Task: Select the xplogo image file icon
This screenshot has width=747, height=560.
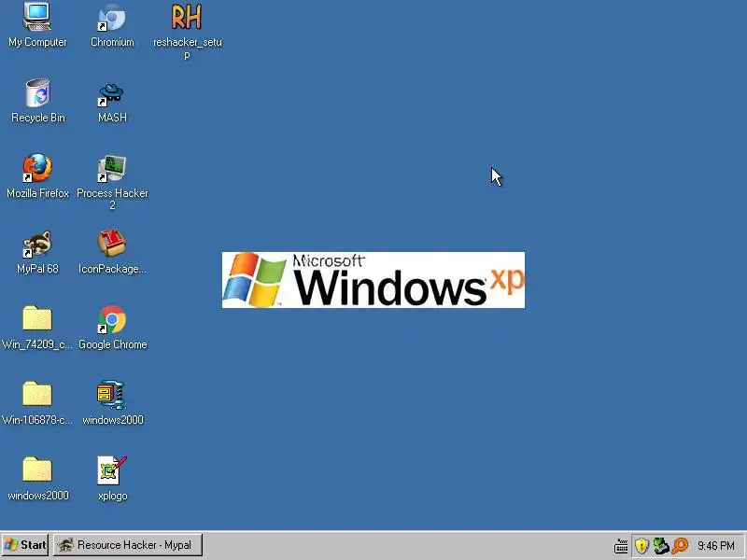Action: [112, 470]
